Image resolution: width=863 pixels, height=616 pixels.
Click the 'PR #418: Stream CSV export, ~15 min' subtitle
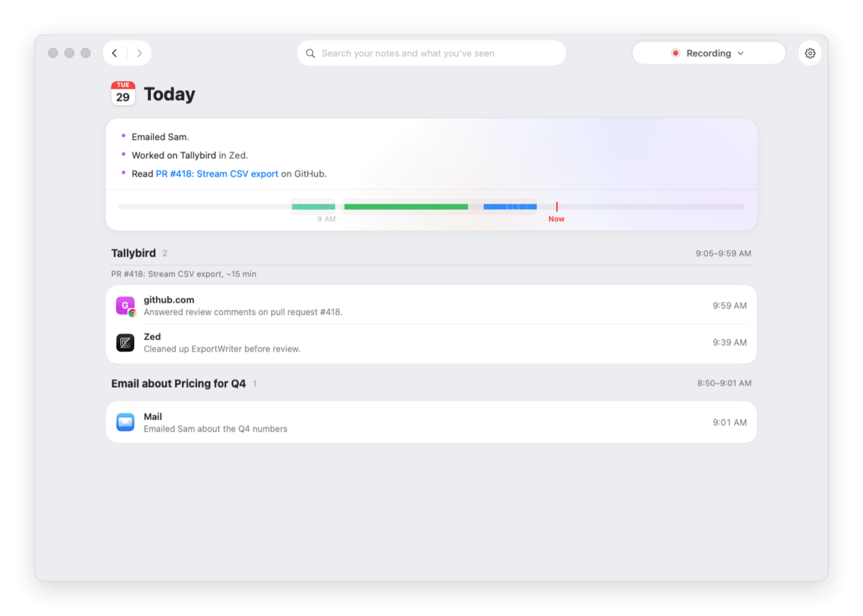click(x=183, y=274)
